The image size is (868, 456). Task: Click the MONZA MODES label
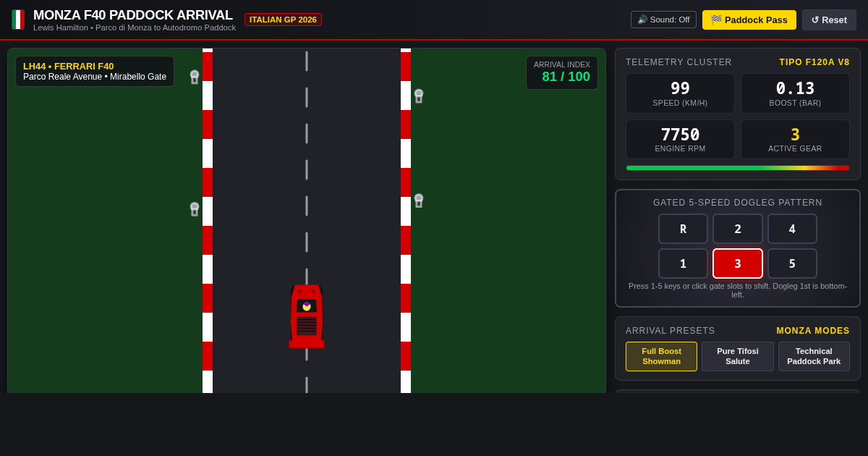click(813, 331)
